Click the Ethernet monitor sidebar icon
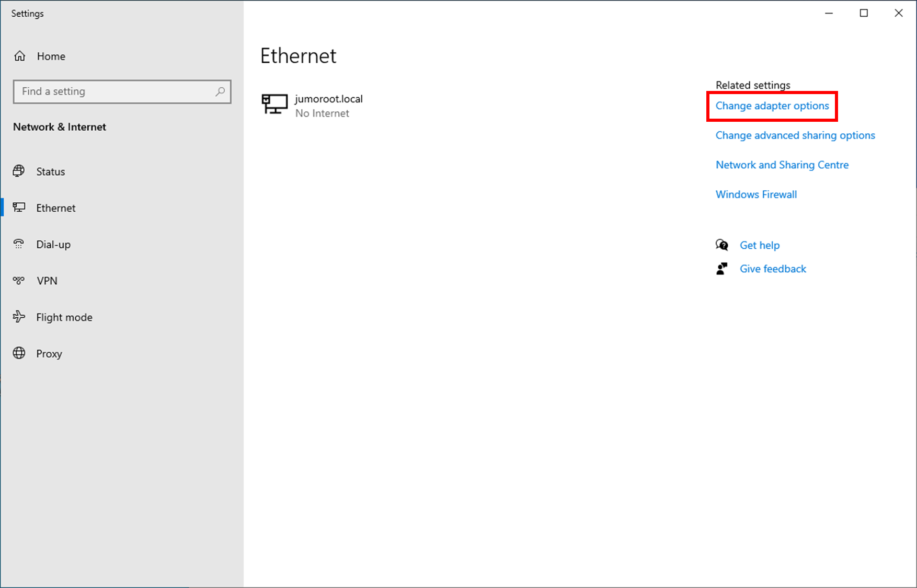 coord(19,207)
